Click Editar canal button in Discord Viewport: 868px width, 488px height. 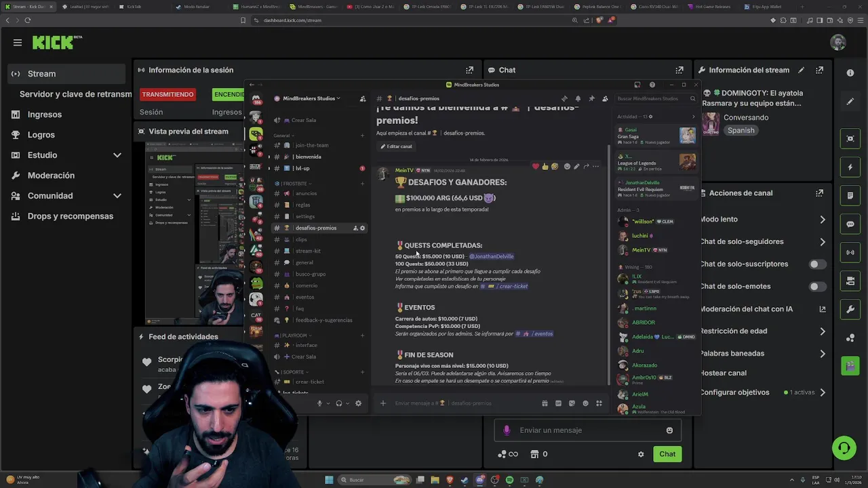click(x=396, y=146)
